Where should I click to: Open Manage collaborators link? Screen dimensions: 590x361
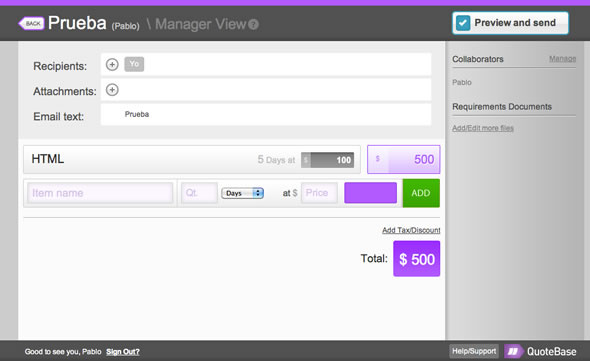563,59
